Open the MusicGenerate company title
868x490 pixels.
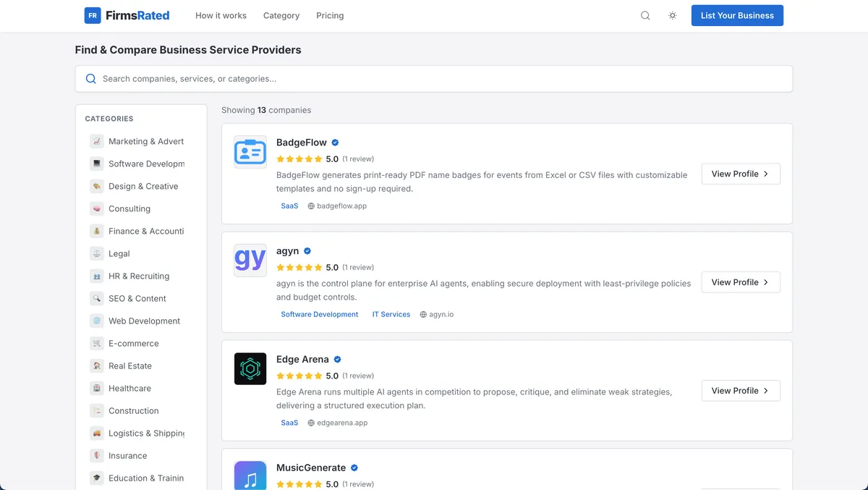point(311,468)
